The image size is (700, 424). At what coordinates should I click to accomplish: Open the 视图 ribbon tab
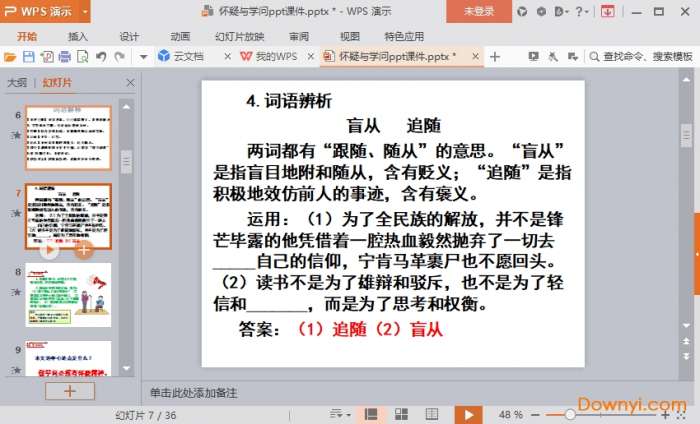[350, 37]
